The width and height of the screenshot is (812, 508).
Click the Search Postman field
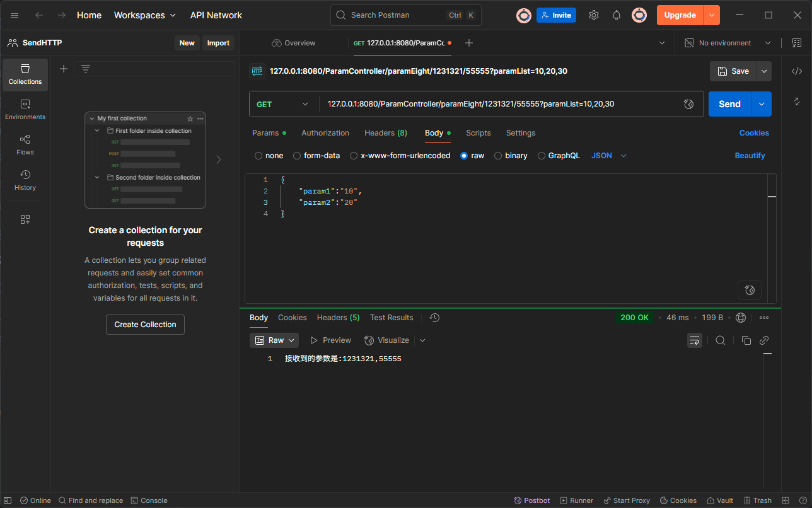[406, 15]
